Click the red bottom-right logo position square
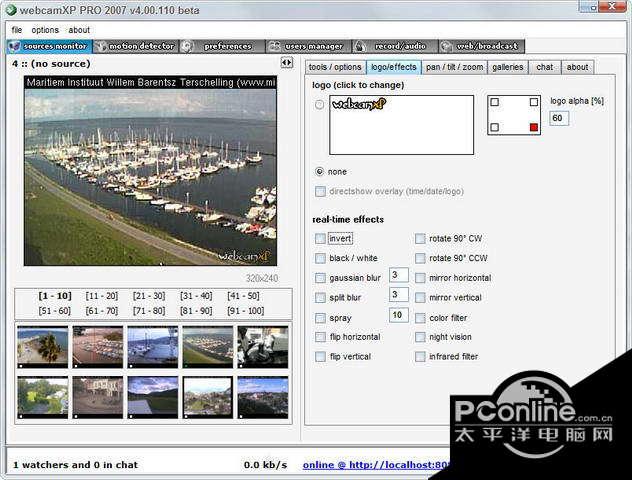The height and width of the screenshot is (480, 632). tap(534, 127)
